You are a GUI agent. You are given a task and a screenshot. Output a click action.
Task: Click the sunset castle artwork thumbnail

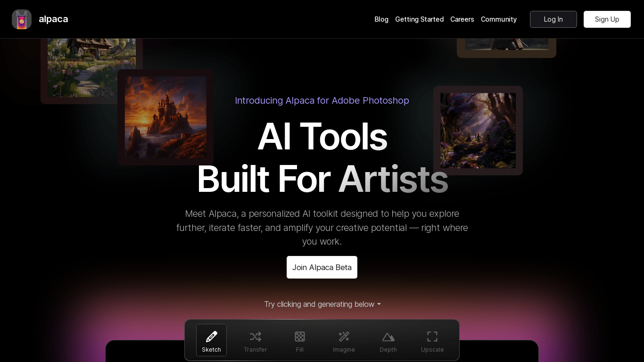pos(165,117)
